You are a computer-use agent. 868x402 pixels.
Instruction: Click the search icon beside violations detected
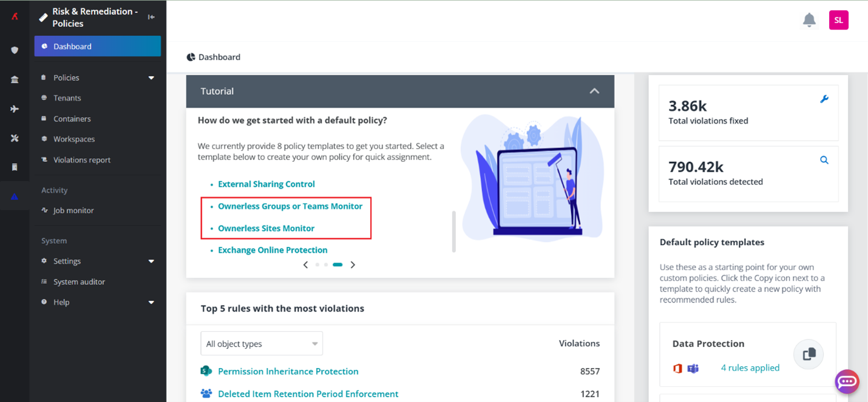click(824, 160)
